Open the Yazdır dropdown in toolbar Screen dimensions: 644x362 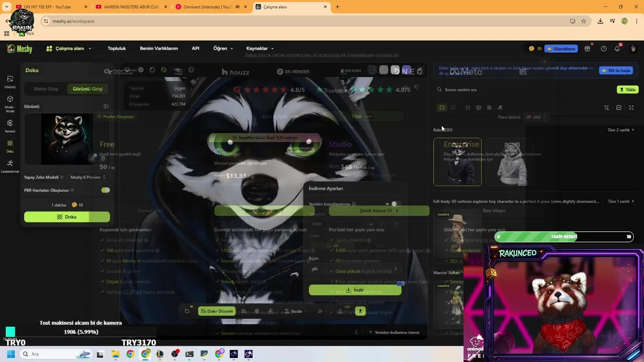tap(296, 311)
